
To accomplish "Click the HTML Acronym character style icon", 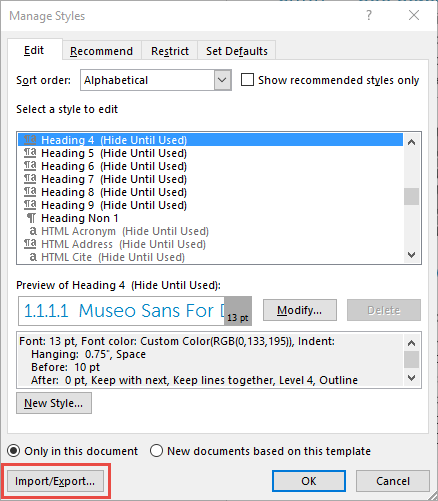I will 33,231.
